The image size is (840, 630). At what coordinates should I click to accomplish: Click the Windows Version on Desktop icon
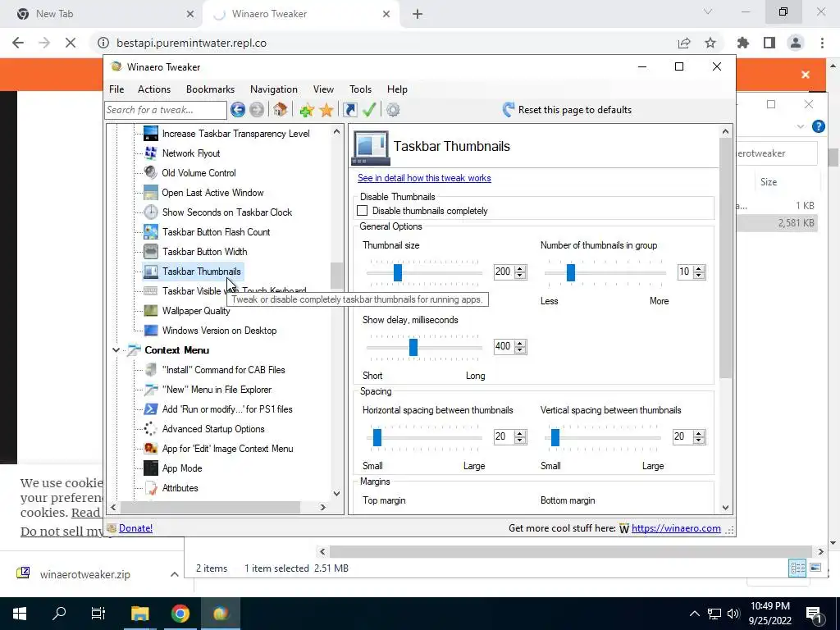click(x=151, y=331)
